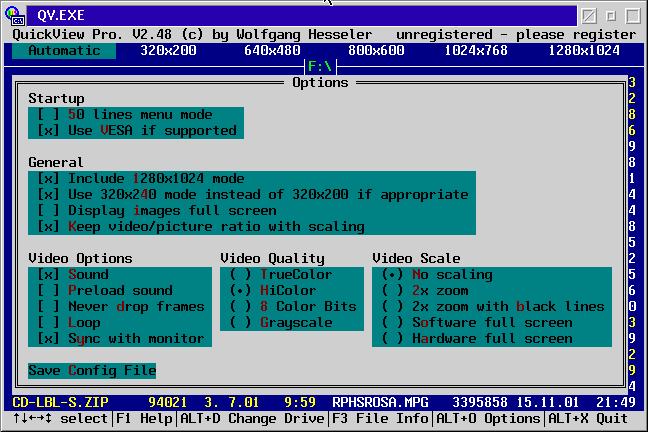Viewport: 648px width, 432px height.
Task: Choose the 800x600 resolution mode
Action: tap(376, 50)
